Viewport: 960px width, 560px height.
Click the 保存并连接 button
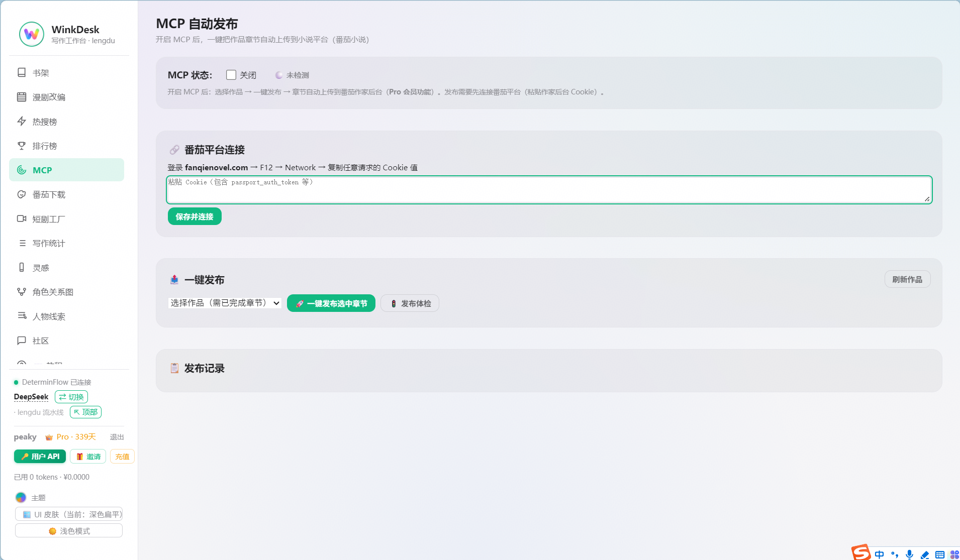coord(195,216)
